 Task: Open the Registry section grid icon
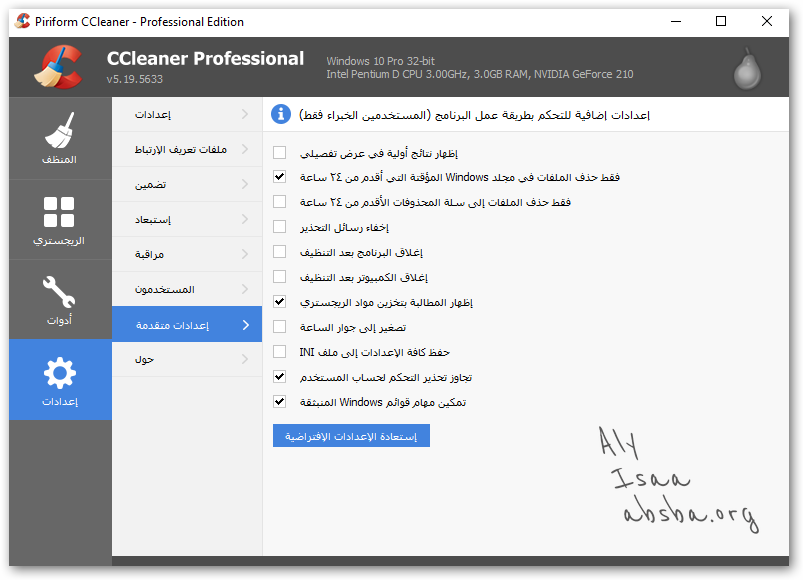pos(60,212)
